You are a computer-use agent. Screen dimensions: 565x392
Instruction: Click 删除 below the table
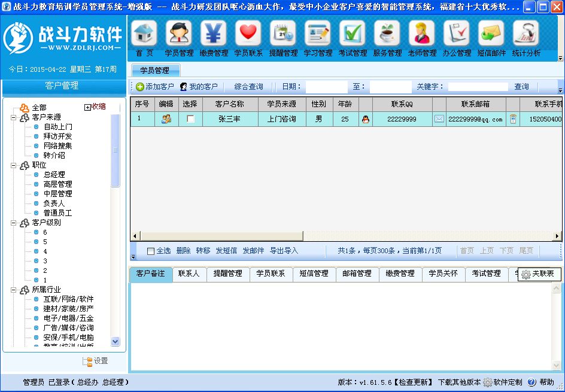pos(183,251)
